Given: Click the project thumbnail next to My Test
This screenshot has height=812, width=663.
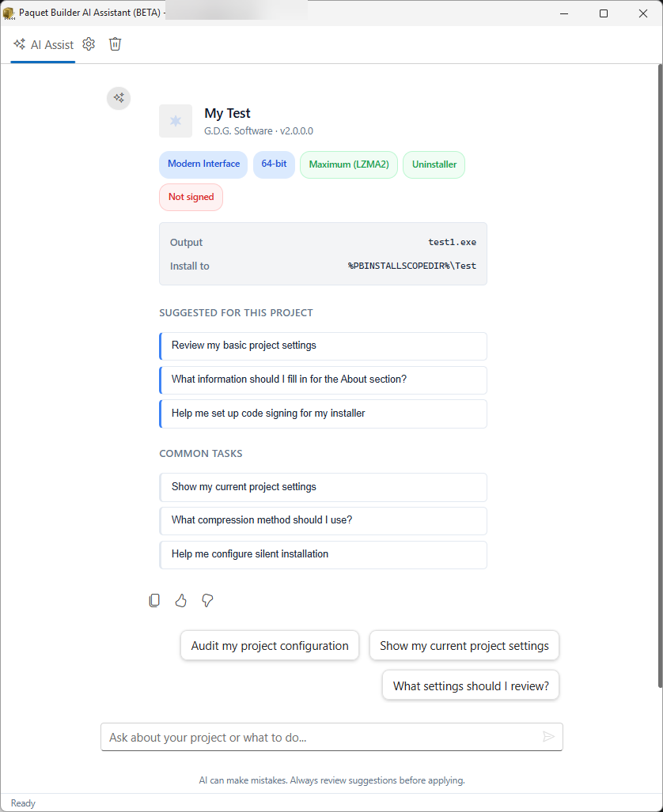Looking at the screenshot, I should click(x=175, y=121).
